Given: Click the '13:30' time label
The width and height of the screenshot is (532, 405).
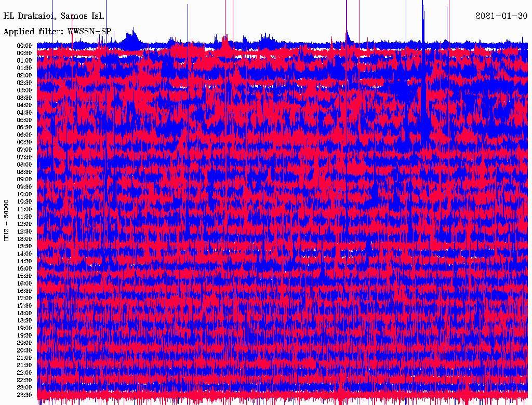Looking at the screenshot, I should (24, 246).
